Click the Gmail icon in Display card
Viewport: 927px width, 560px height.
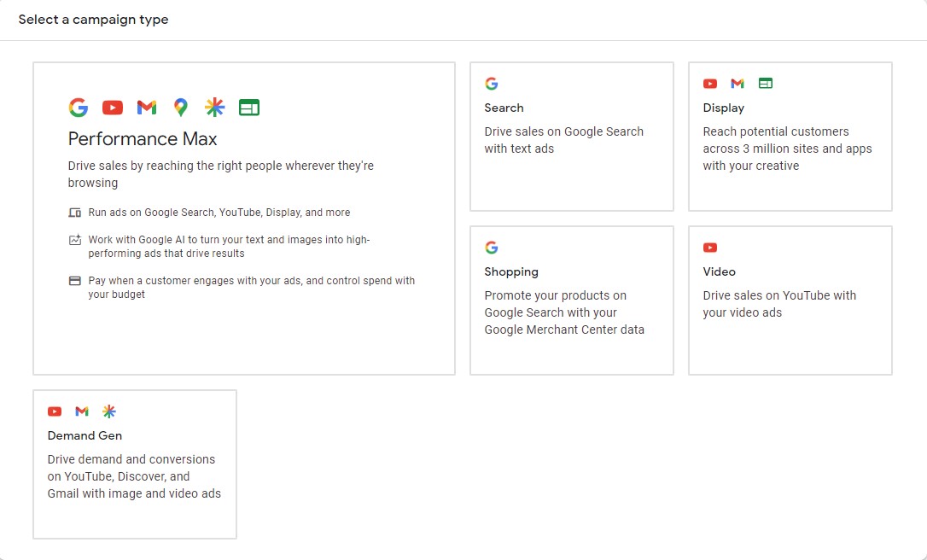738,84
